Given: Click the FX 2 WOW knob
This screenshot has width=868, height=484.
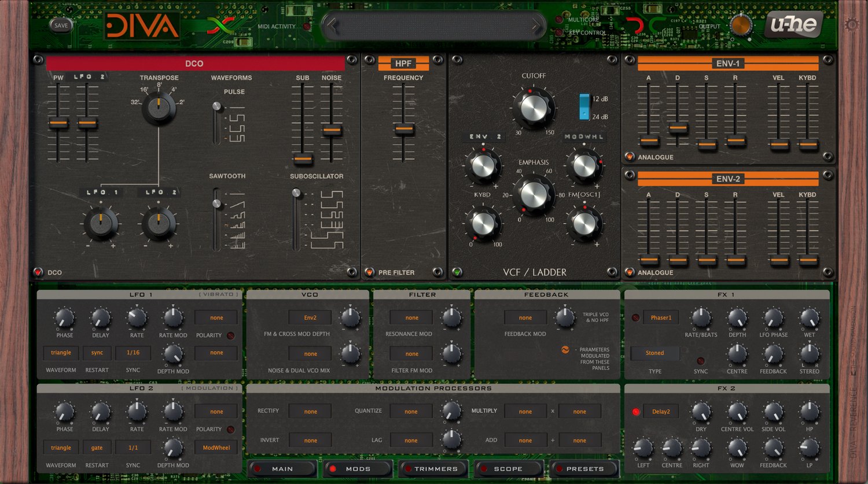Looking at the screenshot, I should [x=737, y=448].
